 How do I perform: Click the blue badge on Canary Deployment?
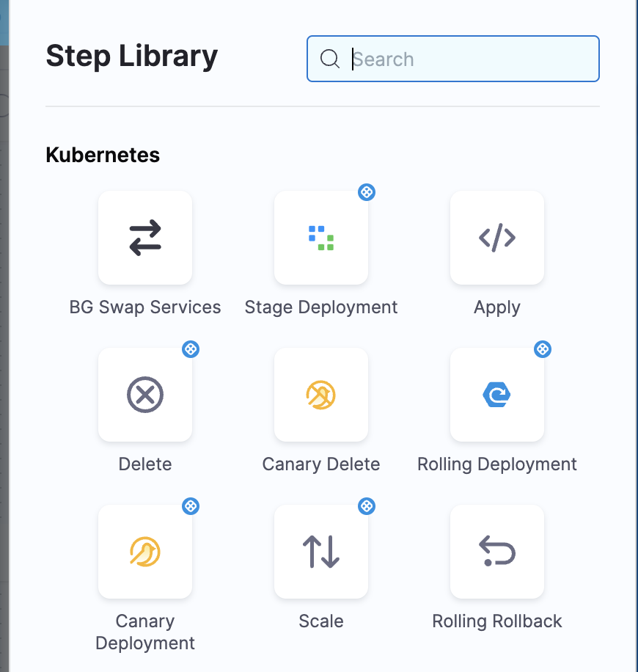(x=191, y=506)
